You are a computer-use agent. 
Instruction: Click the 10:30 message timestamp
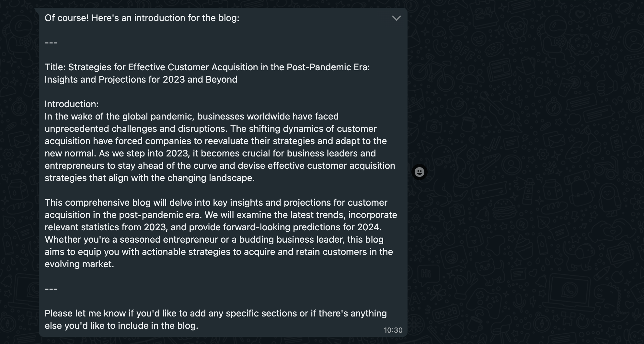(x=393, y=330)
